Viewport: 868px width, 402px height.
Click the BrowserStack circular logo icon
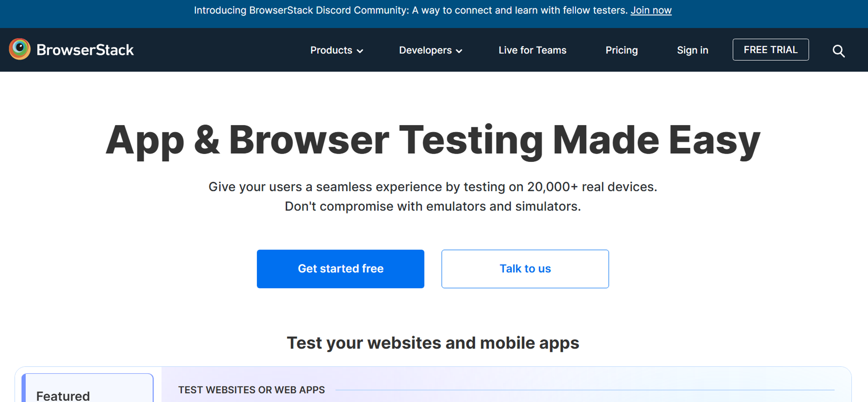tap(19, 49)
